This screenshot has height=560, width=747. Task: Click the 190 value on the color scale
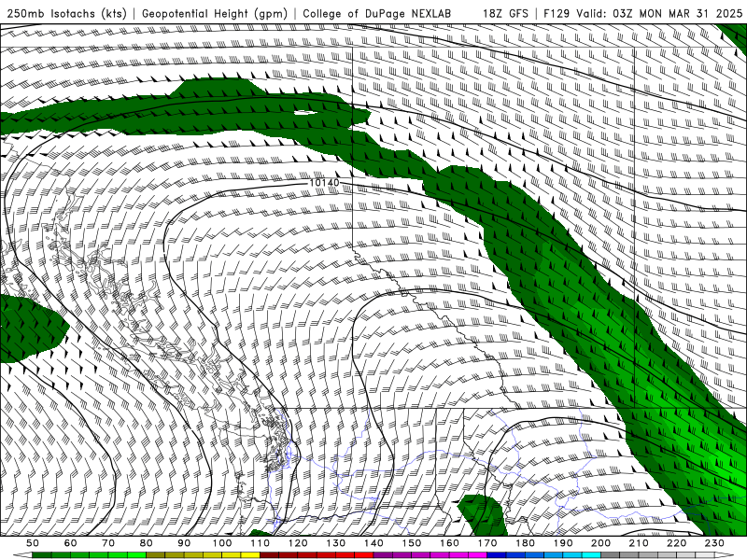coord(563,543)
